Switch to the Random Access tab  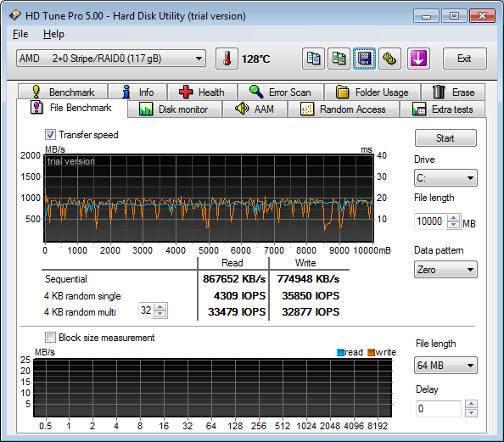point(344,109)
